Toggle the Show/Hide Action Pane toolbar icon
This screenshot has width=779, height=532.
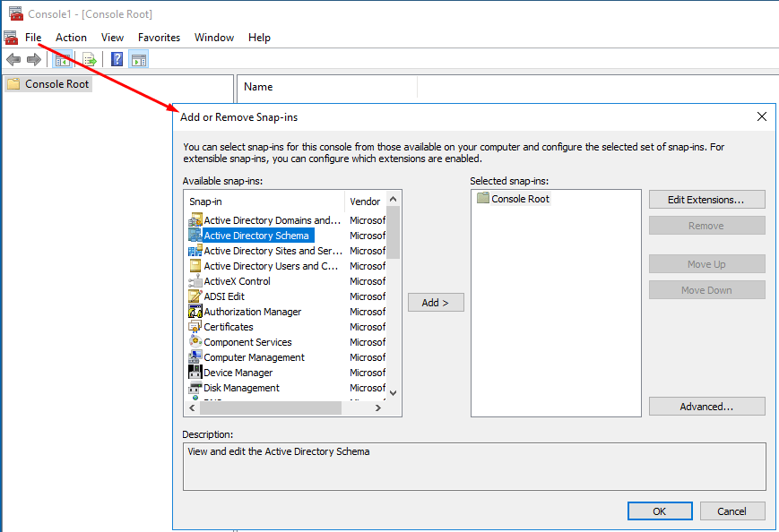pos(139,60)
